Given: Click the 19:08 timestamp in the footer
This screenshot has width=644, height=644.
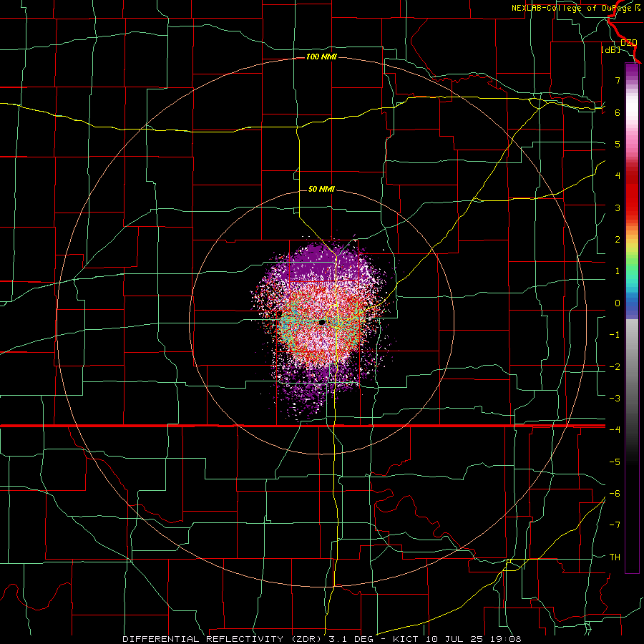Looking at the screenshot, I should (x=506, y=639).
